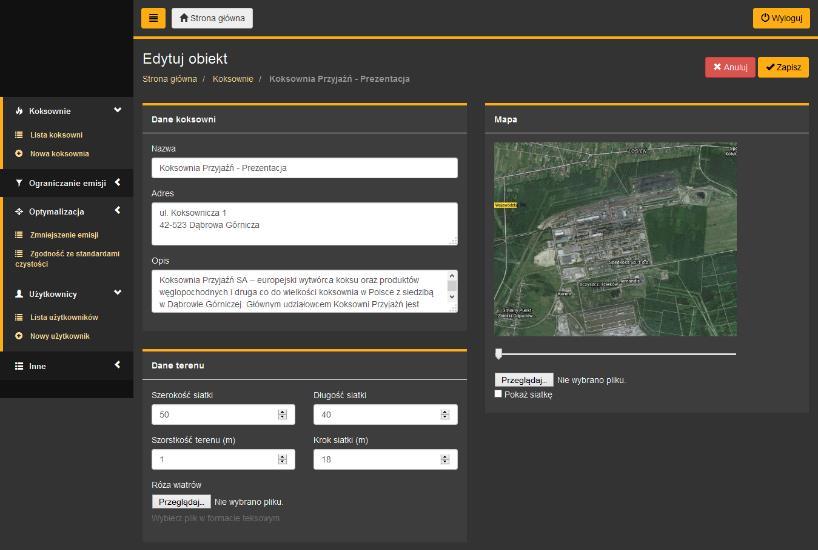Click the hamburger menu toggle button

click(153, 18)
